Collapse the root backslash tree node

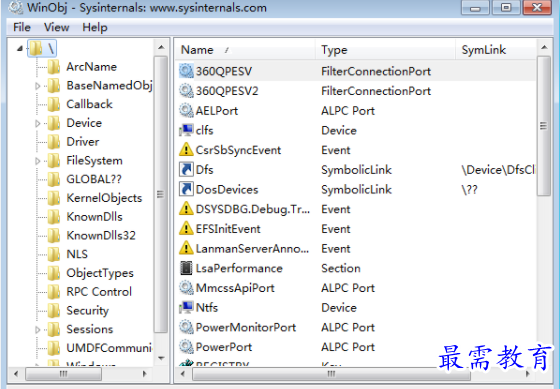coord(20,48)
